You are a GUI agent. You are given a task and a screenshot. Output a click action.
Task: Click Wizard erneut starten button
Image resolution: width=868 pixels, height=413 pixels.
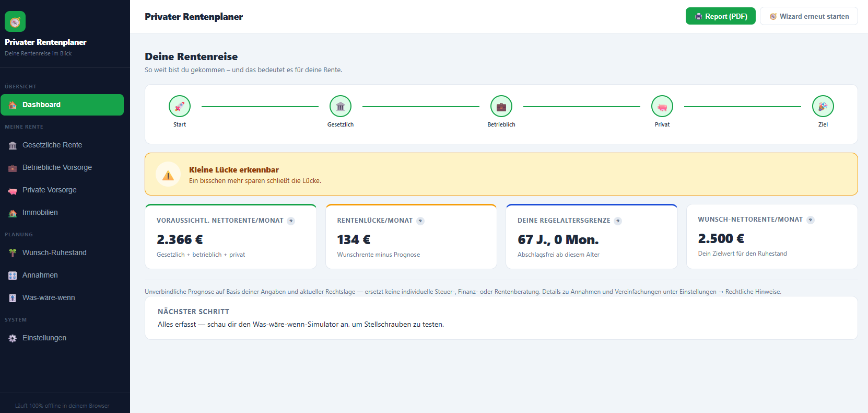pos(808,16)
